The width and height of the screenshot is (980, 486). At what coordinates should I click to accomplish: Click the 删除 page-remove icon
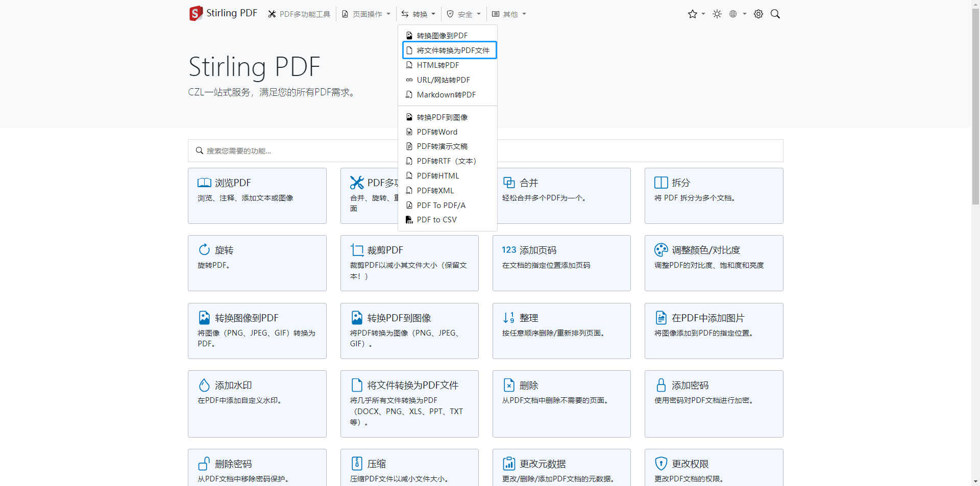pyautogui.click(x=509, y=385)
